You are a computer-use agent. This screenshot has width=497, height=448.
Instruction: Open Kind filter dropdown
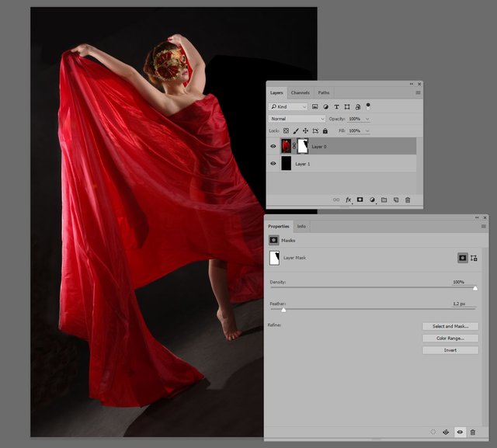(288, 107)
